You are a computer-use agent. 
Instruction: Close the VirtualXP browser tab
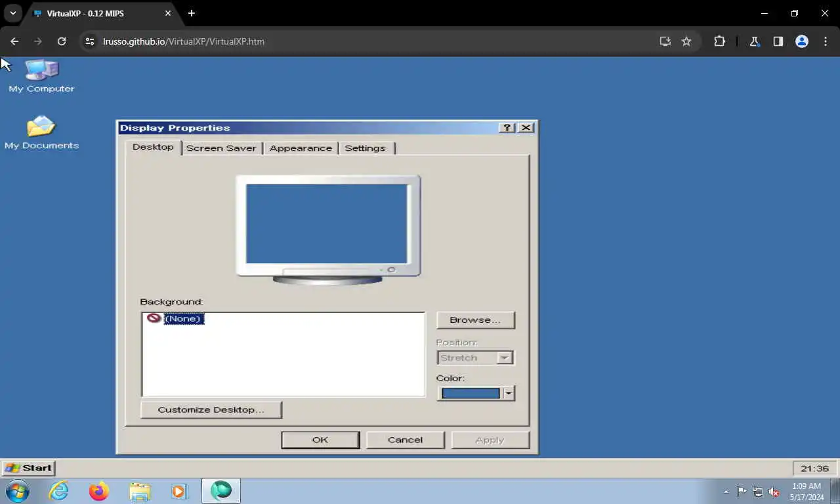click(x=168, y=13)
